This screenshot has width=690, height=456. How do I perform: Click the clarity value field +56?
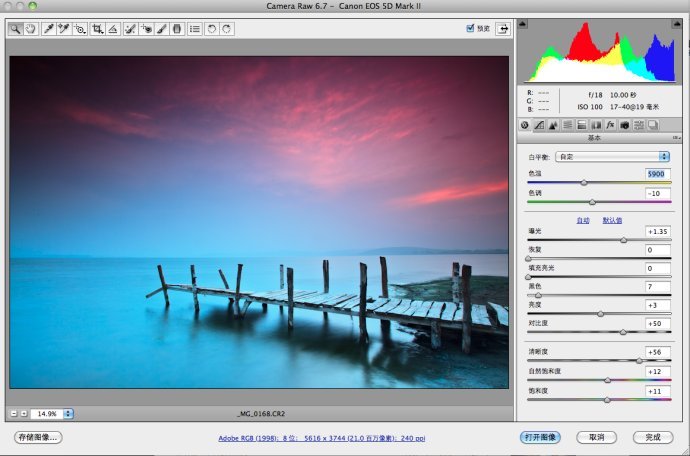pos(658,352)
